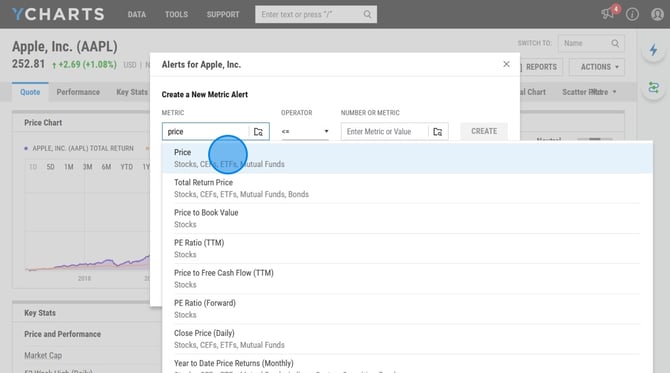Select Price to Free Cash Flow (TTM)
The height and width of the screenshot is (373, 670).
(407, 279)
